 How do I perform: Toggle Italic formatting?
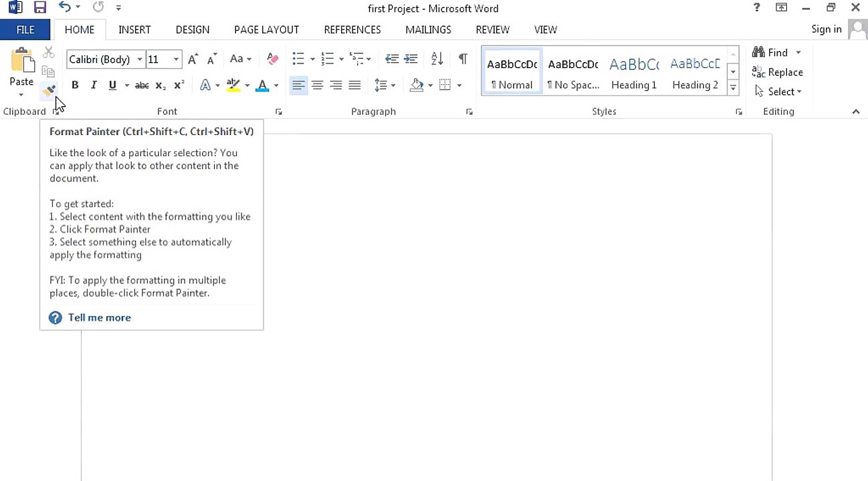pyautogui.click(x=94, y=85)
